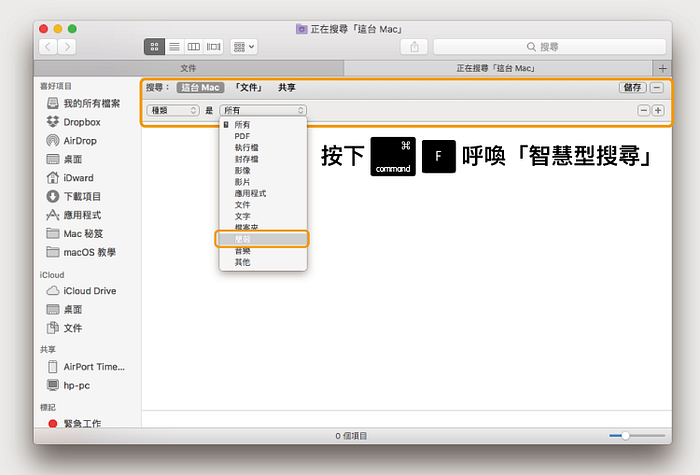This screenshot has width=700, height=475.
Task: Open the arrange-by grouping dropdown
Action: [244, 46]
